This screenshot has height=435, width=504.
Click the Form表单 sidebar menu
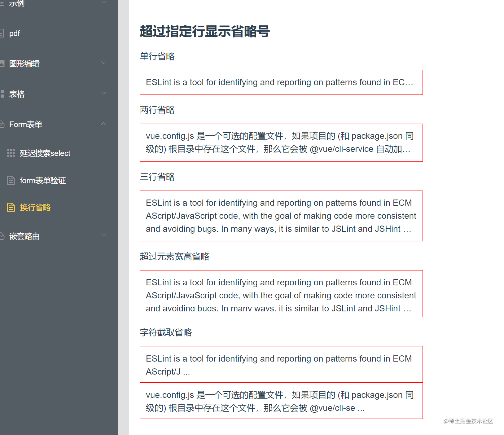click(x=26, y=124)
